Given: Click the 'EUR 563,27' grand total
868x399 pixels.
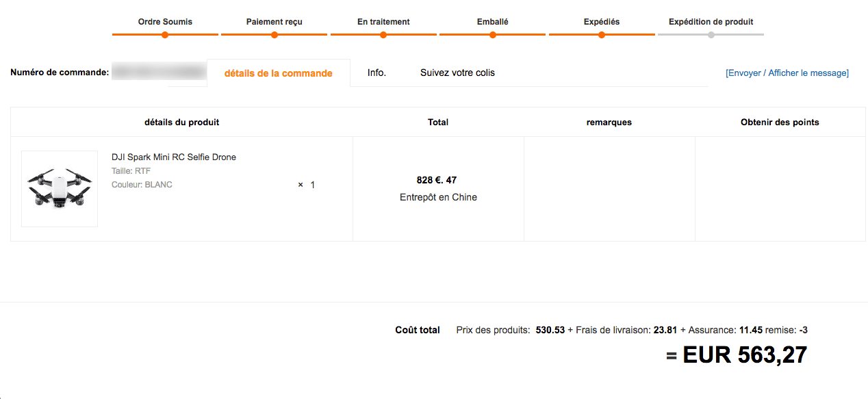Looking at the screenshot, I should coord(745,355).
